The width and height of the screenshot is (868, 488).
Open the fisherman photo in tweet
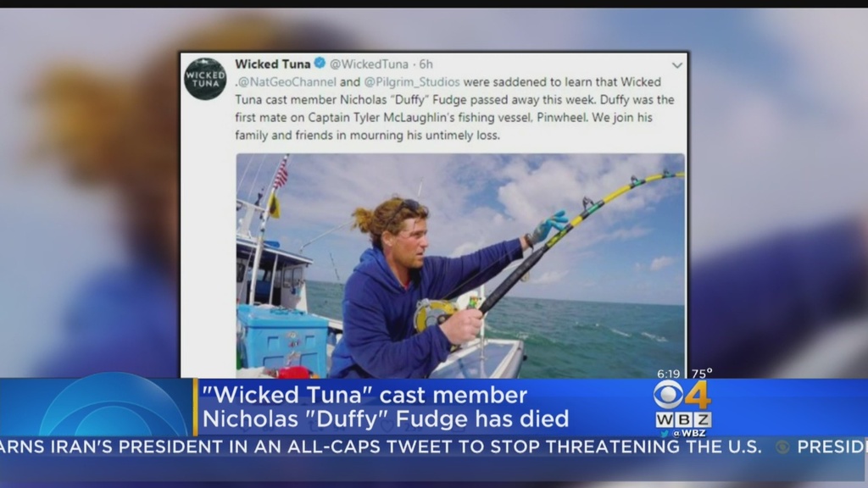460,265
